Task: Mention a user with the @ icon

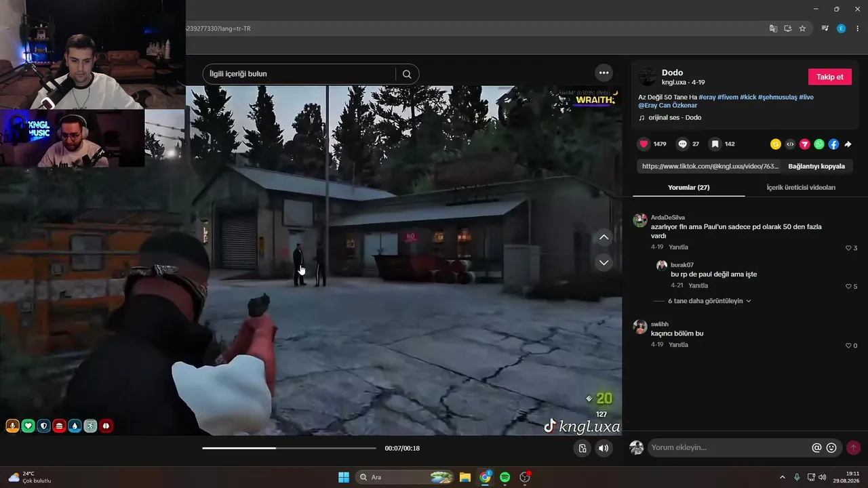Action: point(816,448)
